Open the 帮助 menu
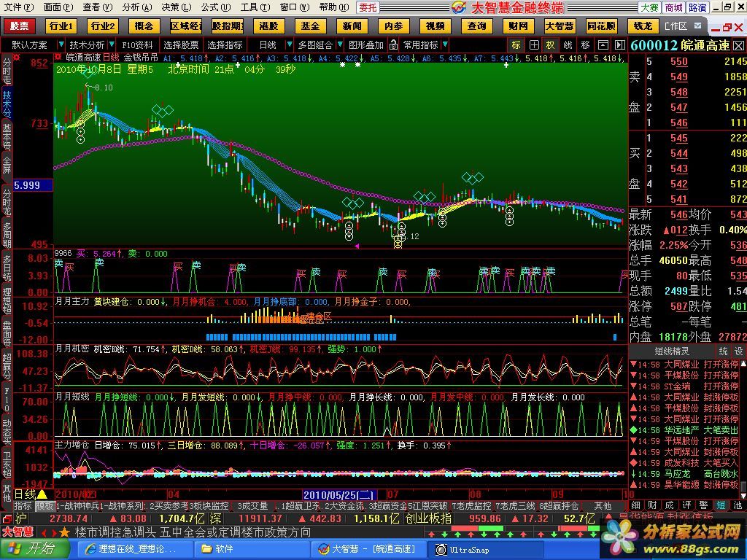The height and width of the screenshot is (560, 747). tap(334, 7)
